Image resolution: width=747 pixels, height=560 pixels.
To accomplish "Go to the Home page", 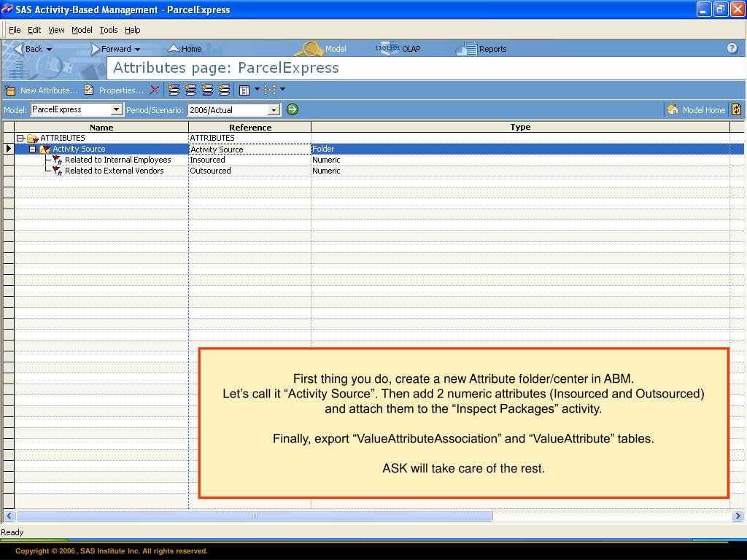I will [185, 49].
